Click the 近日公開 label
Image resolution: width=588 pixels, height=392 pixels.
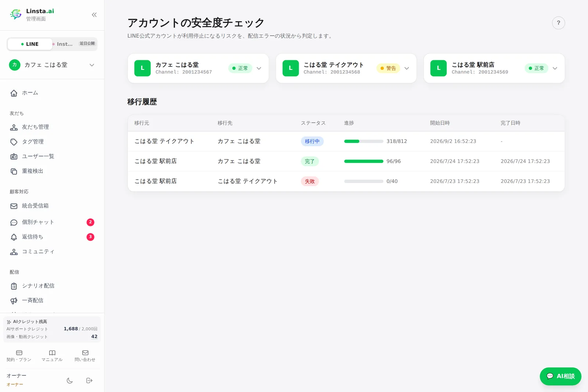87,43
